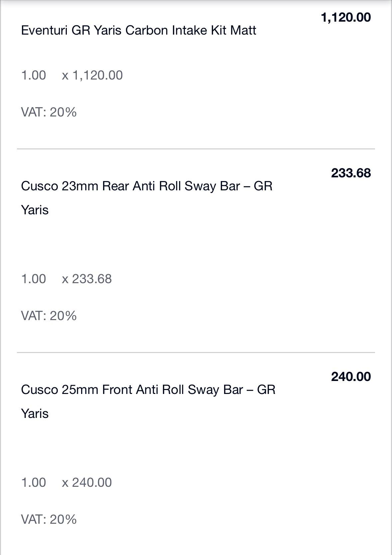
Task: Open the Cusco 25mm Front Anti Roll Sway Bar item
Action: [x=148, y=402]
